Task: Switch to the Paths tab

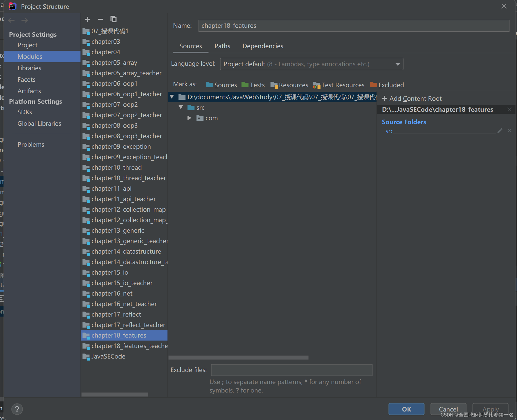Action: tap(222, 46)
